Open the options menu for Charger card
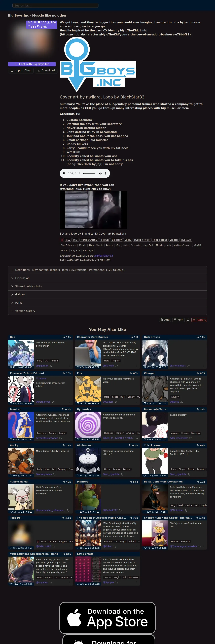This screenshot has width=215, height=644. 203,402
